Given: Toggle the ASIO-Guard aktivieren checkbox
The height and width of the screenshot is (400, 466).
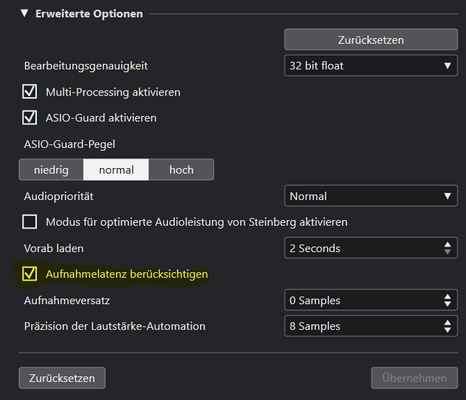Looking at the screenshot, I should pos(29,117).
